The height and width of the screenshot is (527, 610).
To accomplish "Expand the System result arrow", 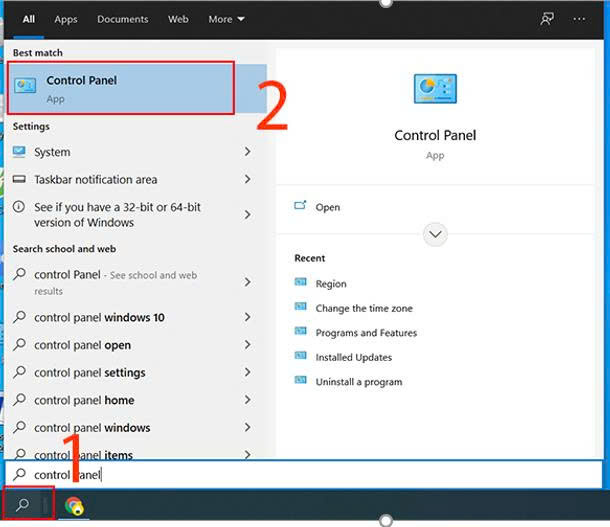I will coord(247,152).
